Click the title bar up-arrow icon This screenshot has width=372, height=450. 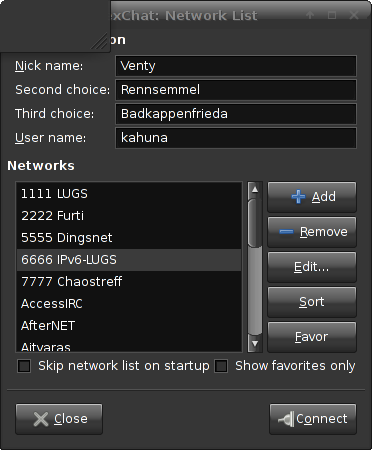pos(310,15)
